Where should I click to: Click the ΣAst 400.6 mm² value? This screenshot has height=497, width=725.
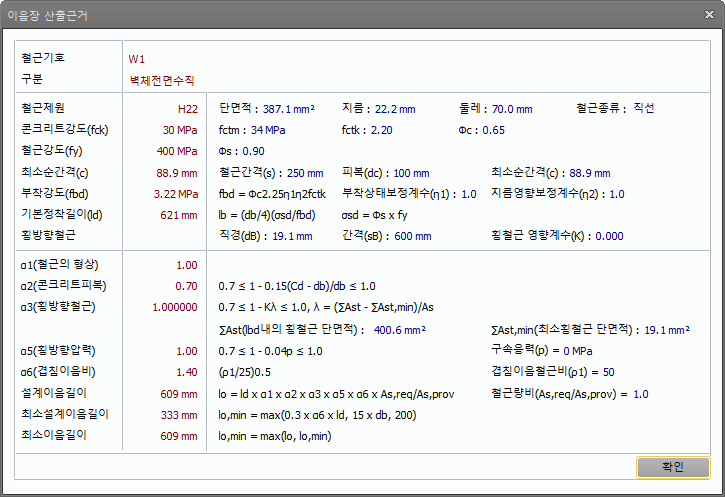coord(399,330)
